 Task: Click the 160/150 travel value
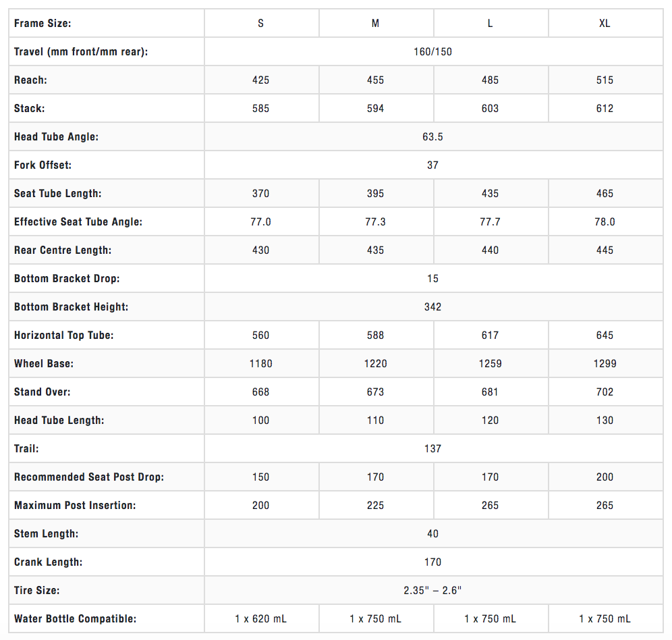432,52
